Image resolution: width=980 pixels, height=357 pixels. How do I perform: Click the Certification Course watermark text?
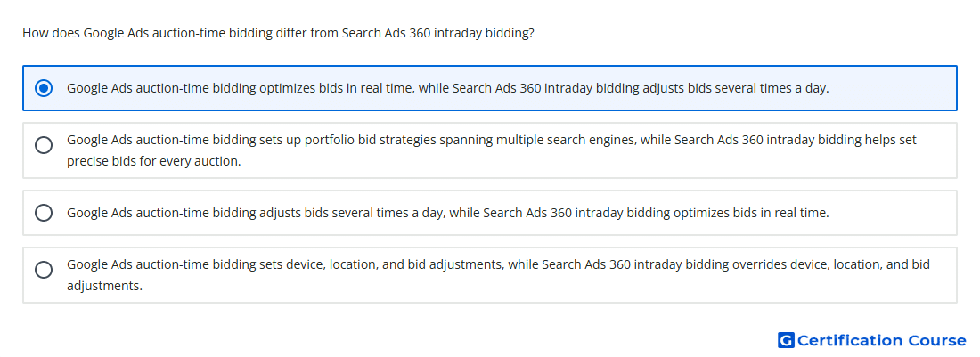click(881, 340)
